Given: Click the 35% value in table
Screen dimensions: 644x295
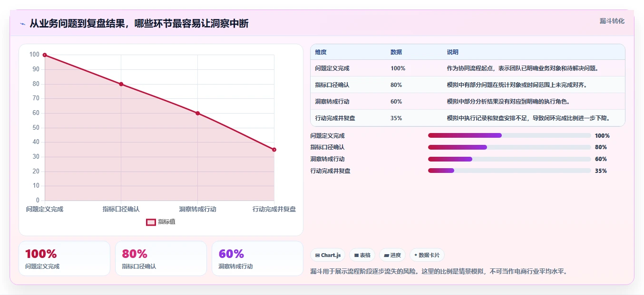Looking at the screenshot, I should point(396,118).
